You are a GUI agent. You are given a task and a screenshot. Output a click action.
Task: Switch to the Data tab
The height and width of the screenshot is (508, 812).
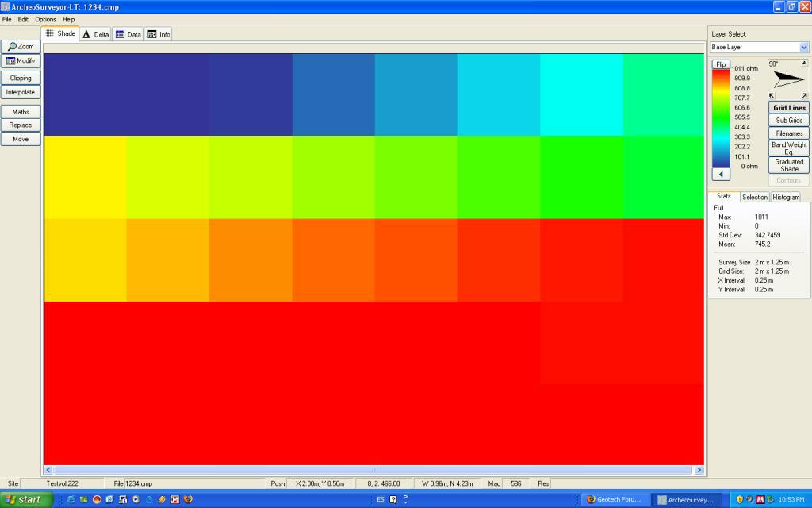click(x=128, y=34)
